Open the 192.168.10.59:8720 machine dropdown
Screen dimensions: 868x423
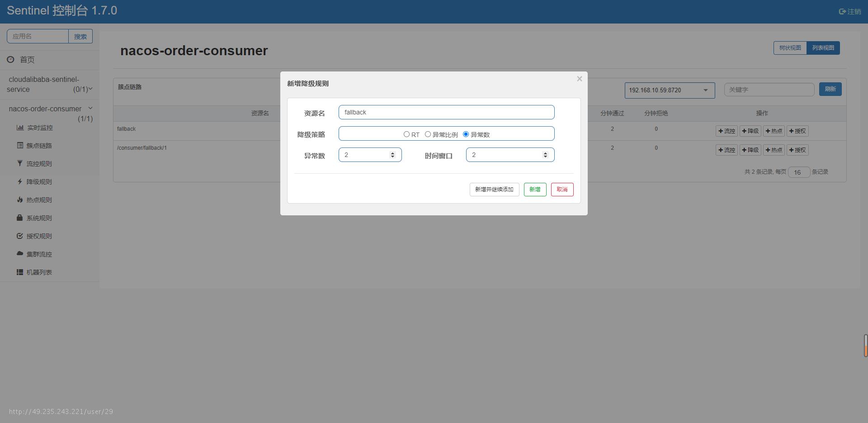[x=670, y=90]
